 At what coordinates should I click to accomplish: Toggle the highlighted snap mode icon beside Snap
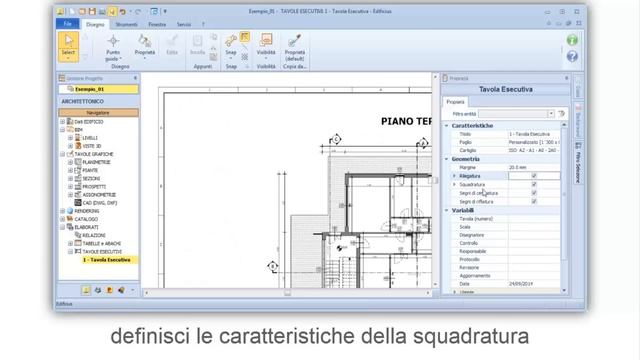point(244,37)
